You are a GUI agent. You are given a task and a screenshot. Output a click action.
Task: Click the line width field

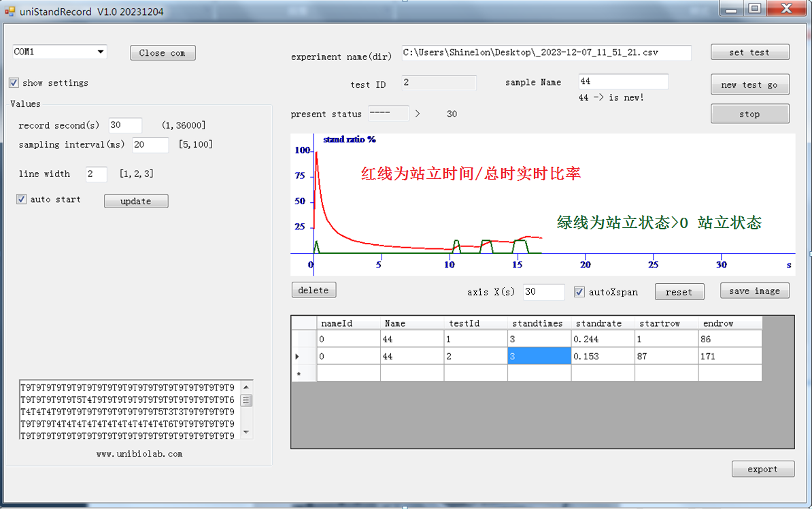[97, 174]
